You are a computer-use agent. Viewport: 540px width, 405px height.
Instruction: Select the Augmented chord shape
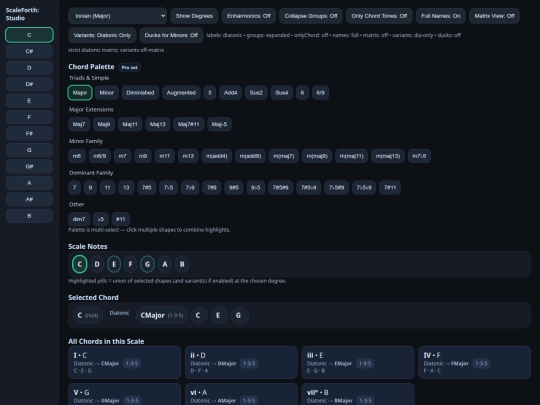click(181, 93)
